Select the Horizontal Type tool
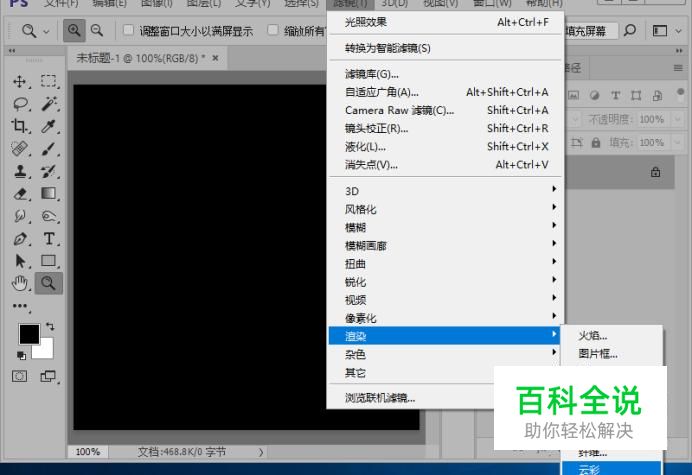Screen dimensions: 692x475 point(49,239)
